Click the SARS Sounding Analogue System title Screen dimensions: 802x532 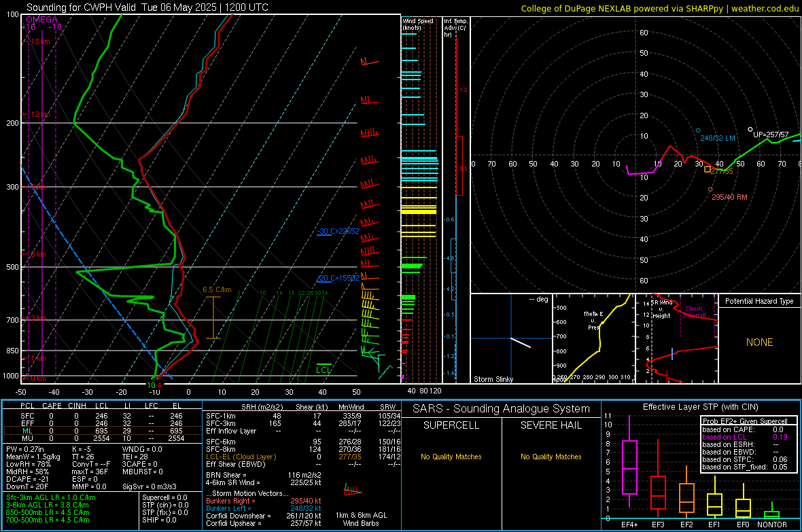[x=501, y=409]
